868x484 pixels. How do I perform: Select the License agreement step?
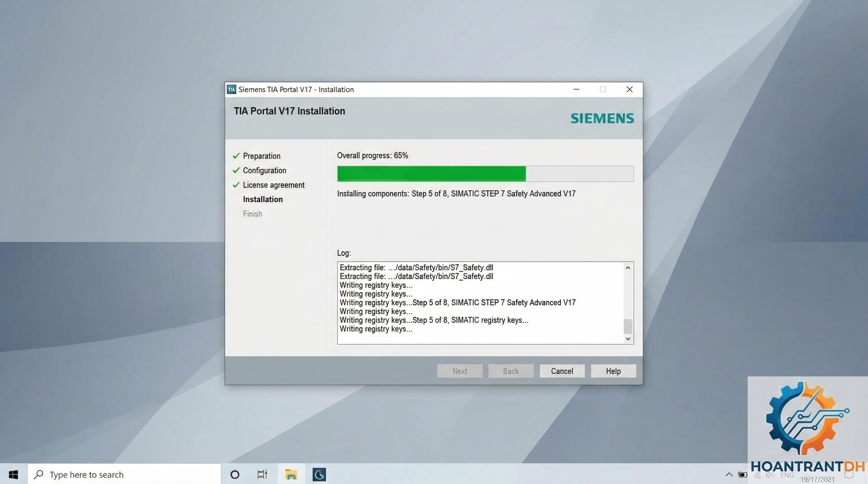[273, 185]
